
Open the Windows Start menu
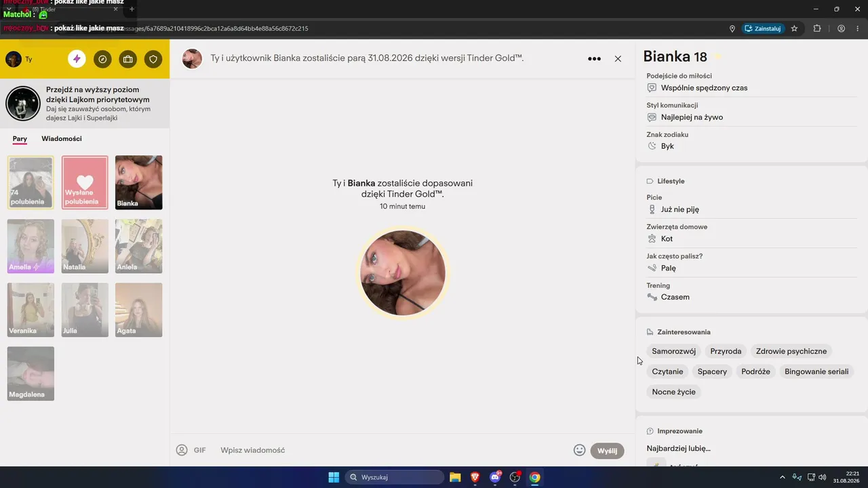click(334, 477)
